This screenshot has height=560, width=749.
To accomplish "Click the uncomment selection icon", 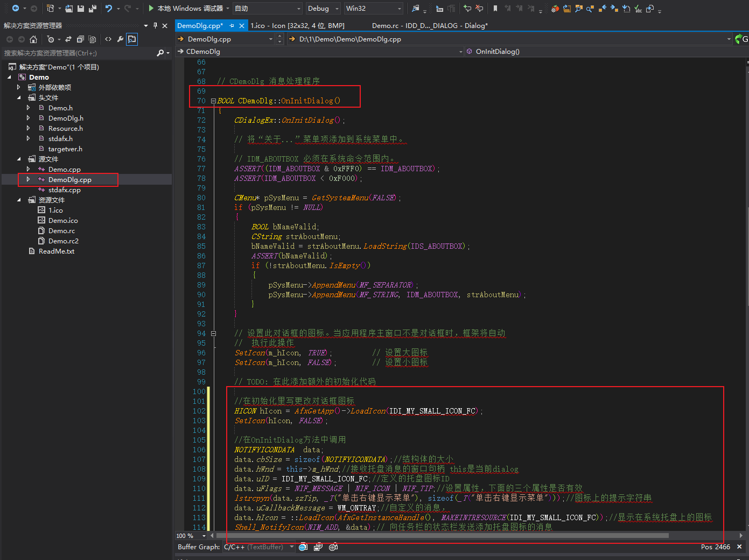I will click(x=479, y=8).
